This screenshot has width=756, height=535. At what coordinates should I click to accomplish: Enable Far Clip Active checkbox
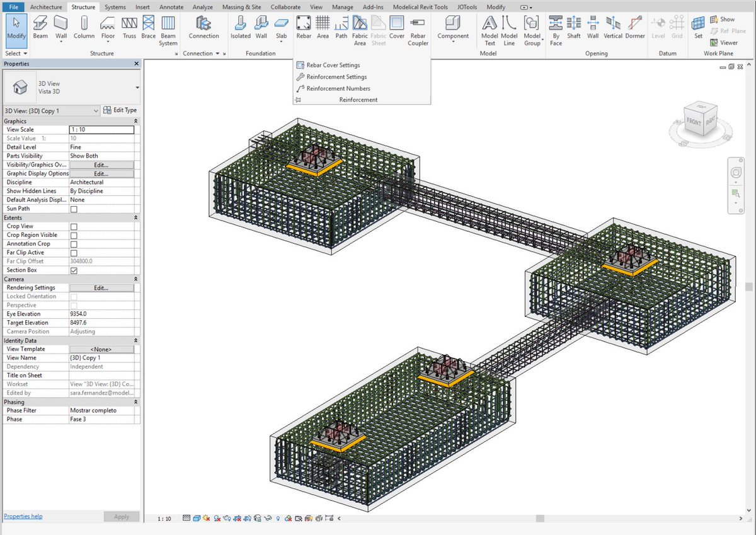[74, 253]
